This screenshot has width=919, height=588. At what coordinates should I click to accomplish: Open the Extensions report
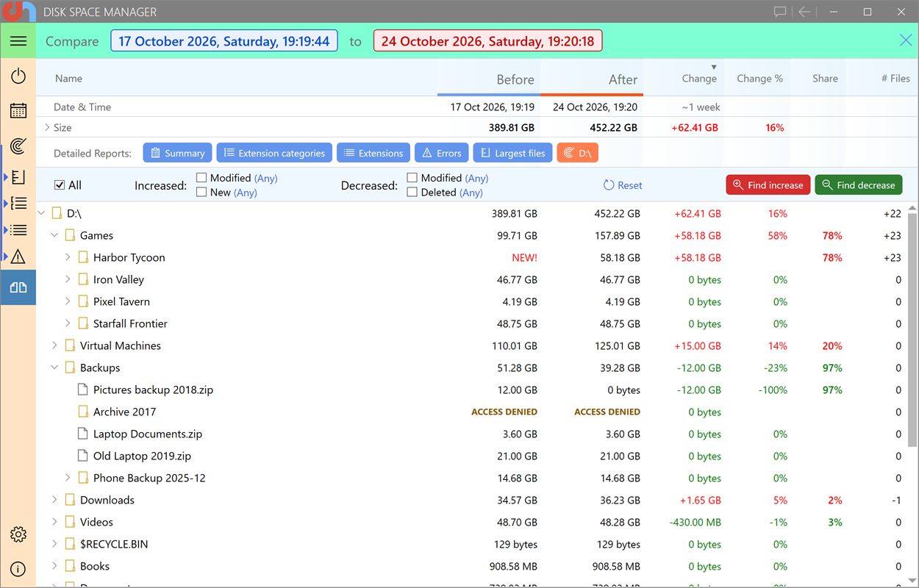(x=373, y=153)
